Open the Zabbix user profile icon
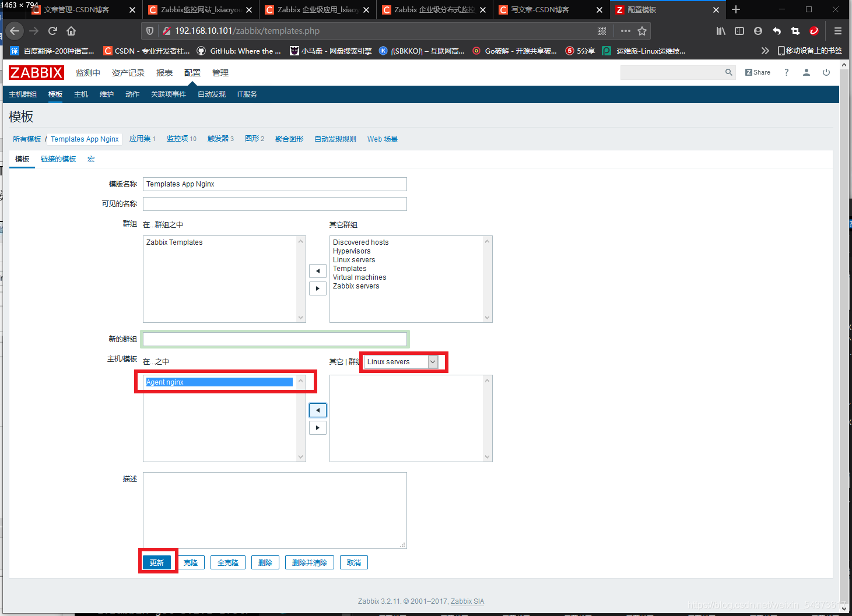 tap(807, 72)
